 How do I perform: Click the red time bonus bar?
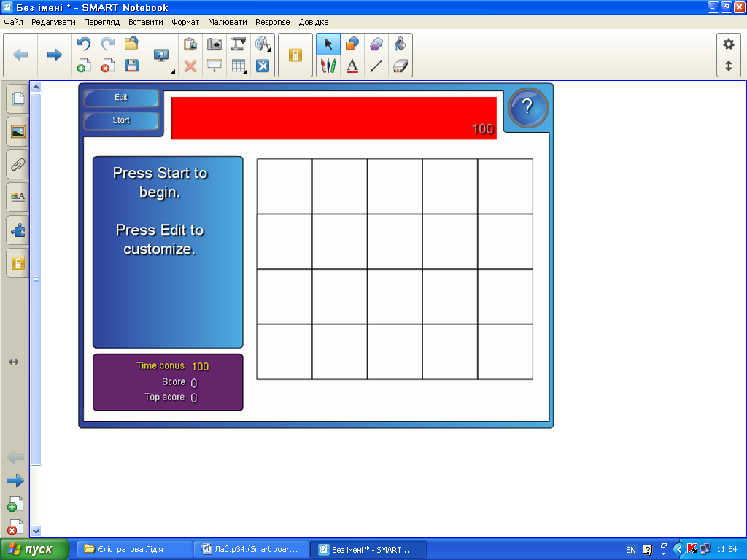click(x=333, y=118)
